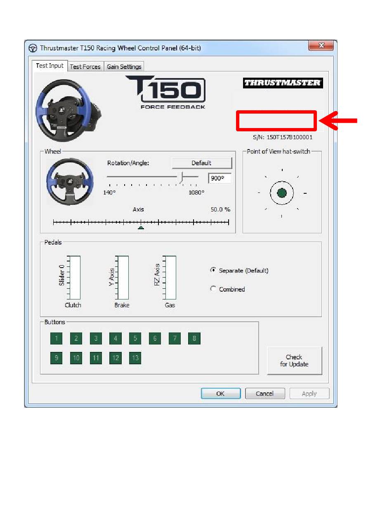
Task: Click button indicator 6
Action: pyautogui.click(x=155, y=339)
